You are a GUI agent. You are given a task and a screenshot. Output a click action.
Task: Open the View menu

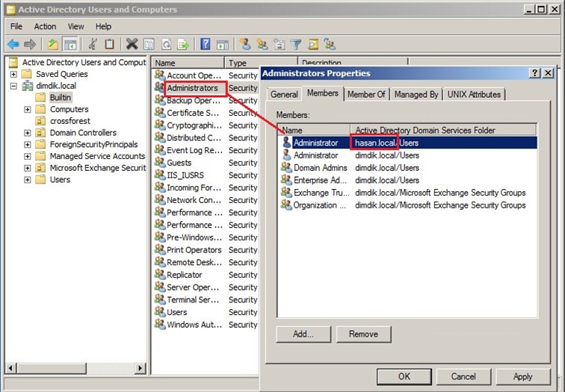click(76, 26)
